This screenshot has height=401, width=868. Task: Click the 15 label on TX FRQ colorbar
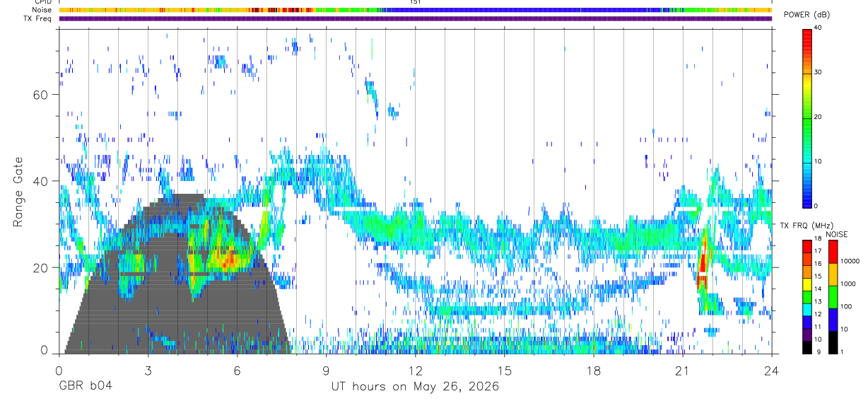pos(818,277)
